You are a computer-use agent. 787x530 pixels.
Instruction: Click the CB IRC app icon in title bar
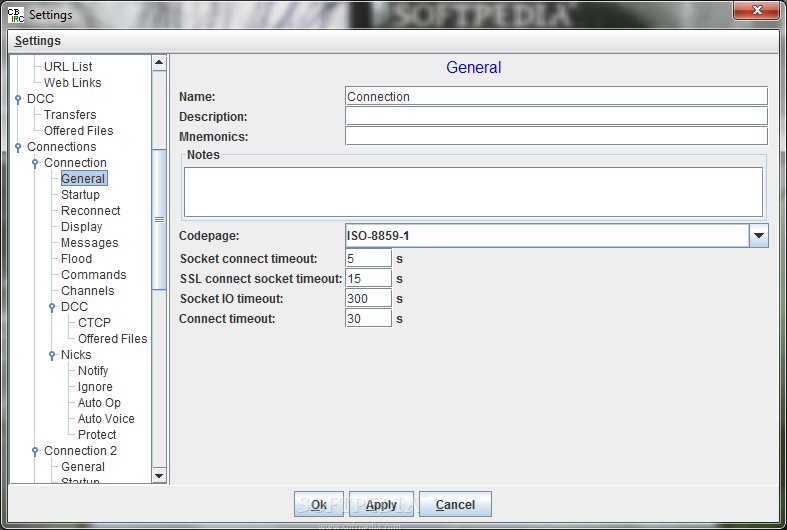pyautogui.click(x=16, y=15)
